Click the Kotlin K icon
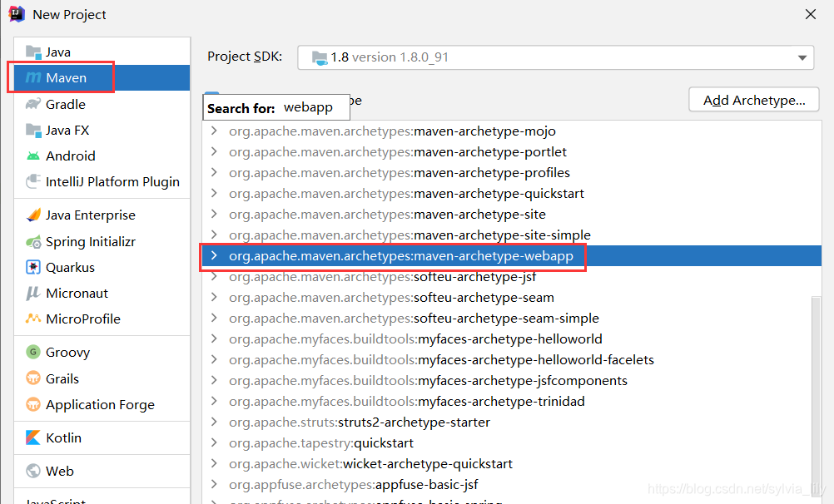The width and height of the screenshot is (834, 504). [x=33, y=437]
